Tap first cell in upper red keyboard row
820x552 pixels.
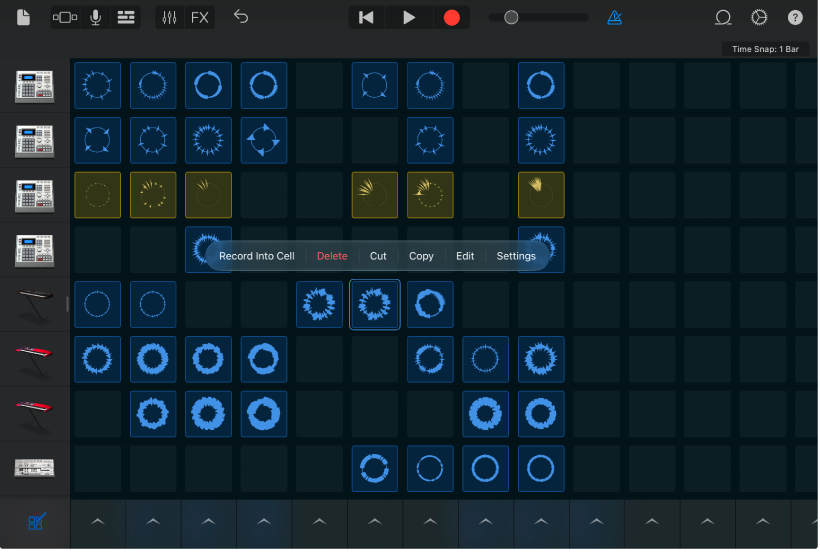(98, 359)
